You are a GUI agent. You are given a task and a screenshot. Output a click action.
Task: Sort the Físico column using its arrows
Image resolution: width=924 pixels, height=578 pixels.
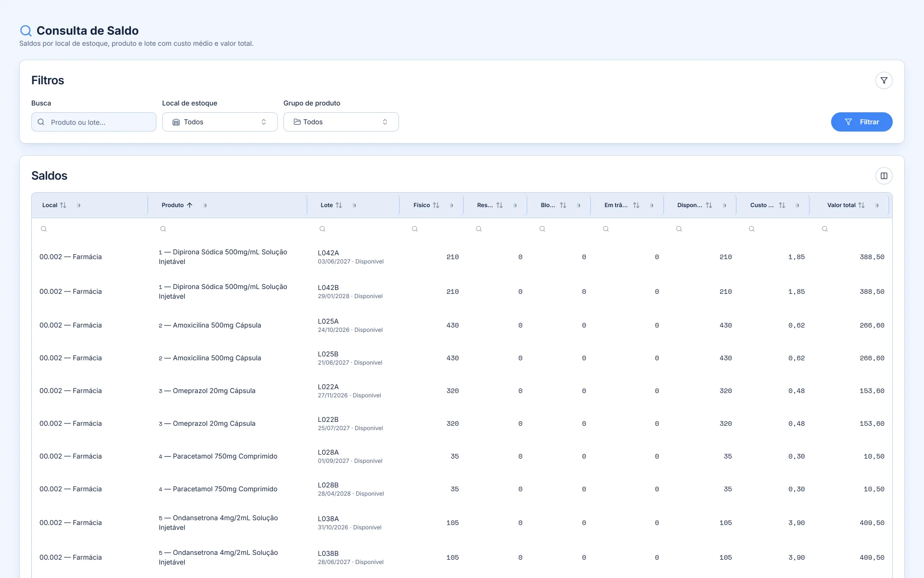(436, 205)
